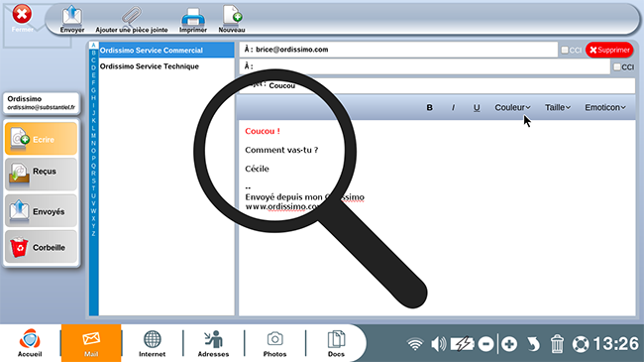Screen dimensions: 644x362
Task: Click the empty second À recipient field
Action: pos(425,66)
